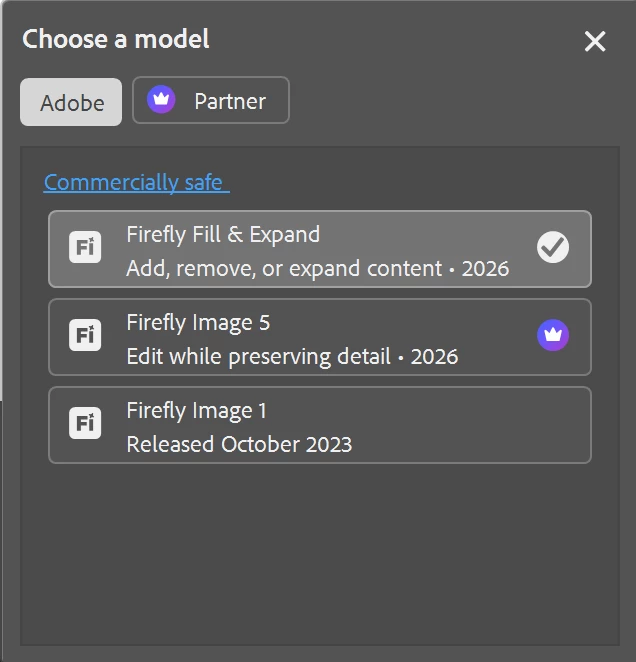Click the 'Partner' label text

pyautogui.click(x=230, y=101)
